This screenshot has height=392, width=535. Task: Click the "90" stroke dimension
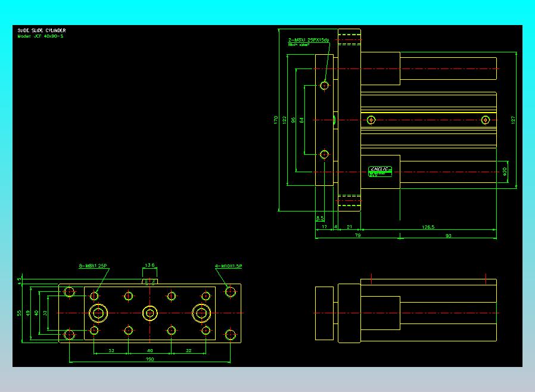click(449, 235)
